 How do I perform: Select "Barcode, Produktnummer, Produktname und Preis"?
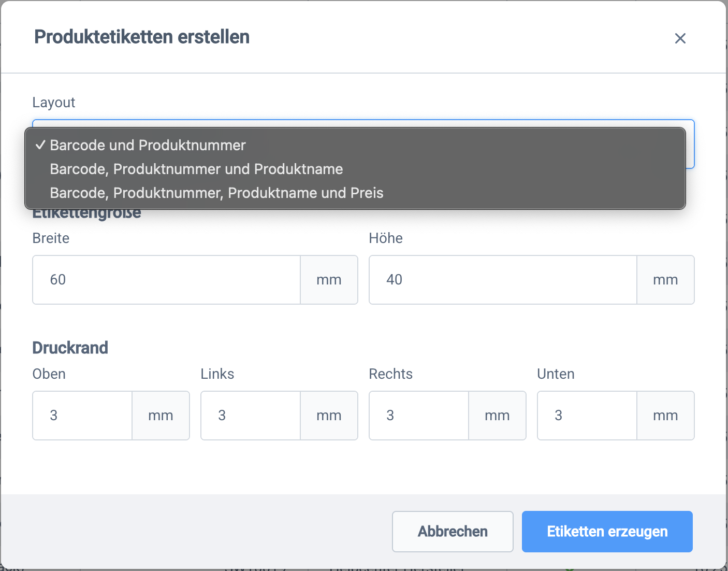click(216, 193)
